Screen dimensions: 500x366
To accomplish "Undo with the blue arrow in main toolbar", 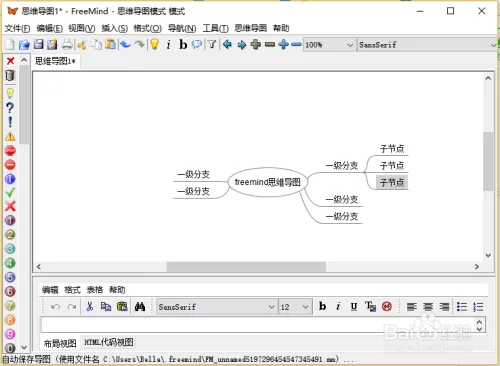I will (x=125, y=44).
